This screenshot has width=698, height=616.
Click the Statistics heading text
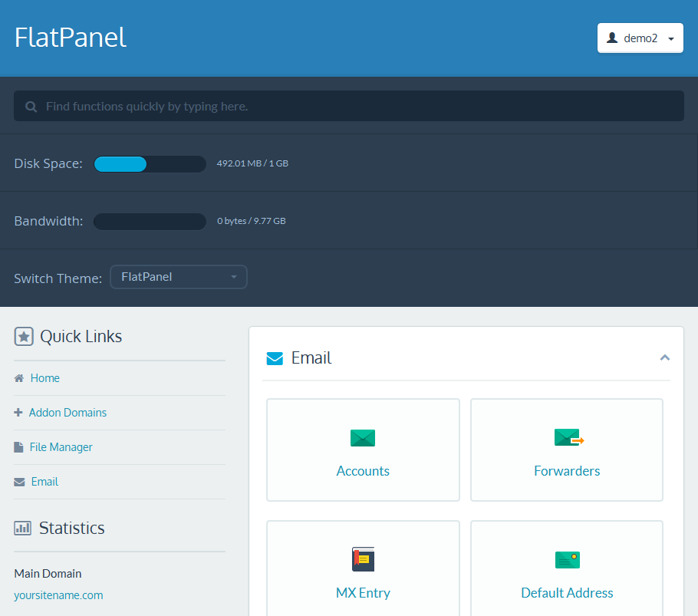(71, 529)
